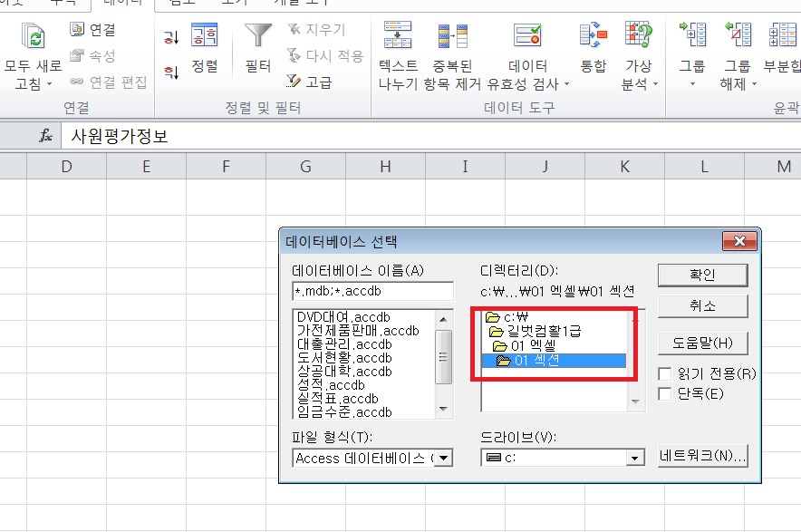Click the 그룹 해제 ungroup icon
This screenshot has width=801, height=532.
coord(738,37)
